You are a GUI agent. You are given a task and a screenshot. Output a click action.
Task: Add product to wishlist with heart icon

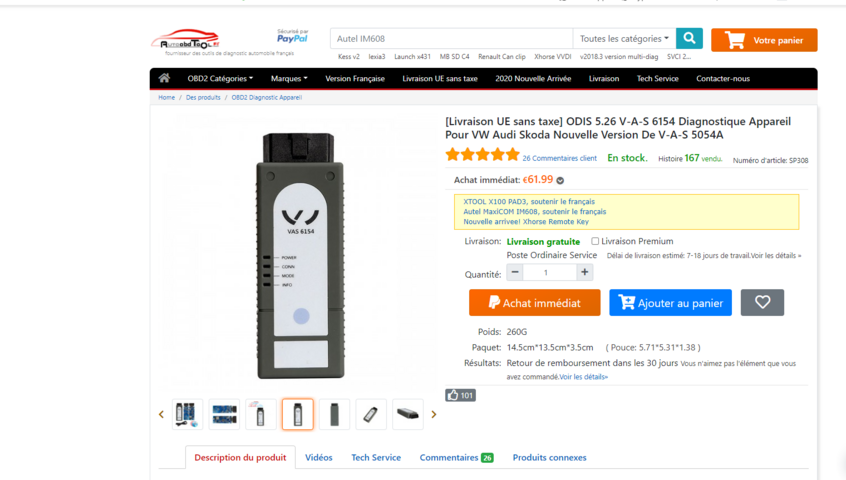tap(762, 303)
